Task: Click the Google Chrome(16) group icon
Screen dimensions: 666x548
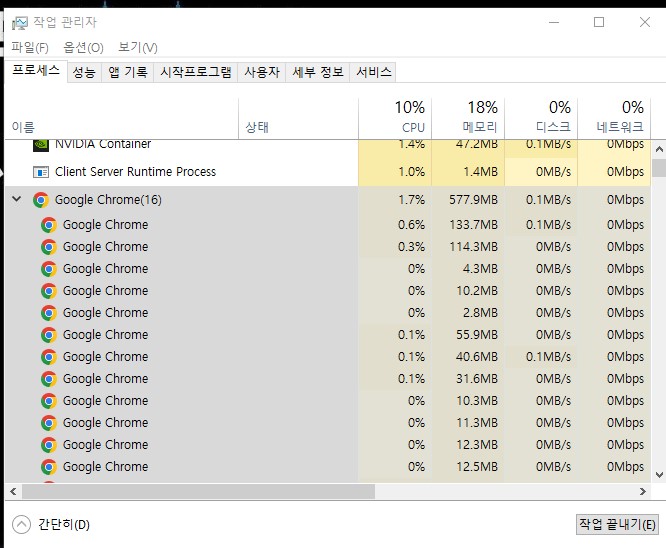Action: coord(41,200)
